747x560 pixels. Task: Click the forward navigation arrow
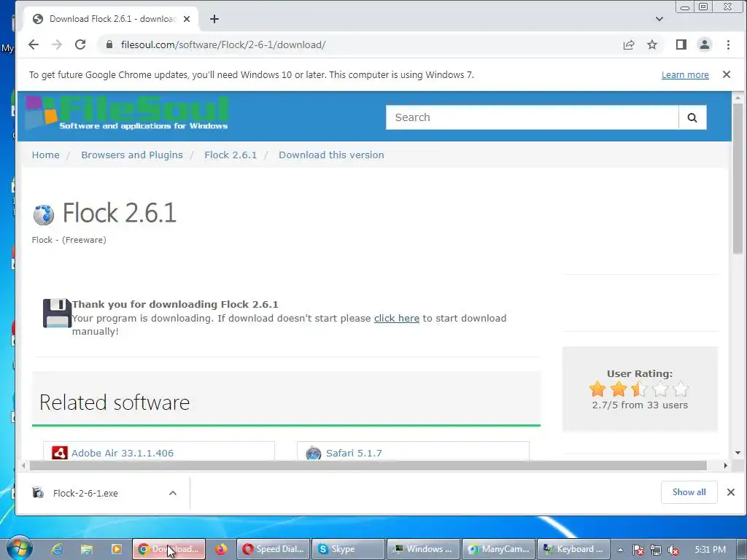[x=57, y=44]
